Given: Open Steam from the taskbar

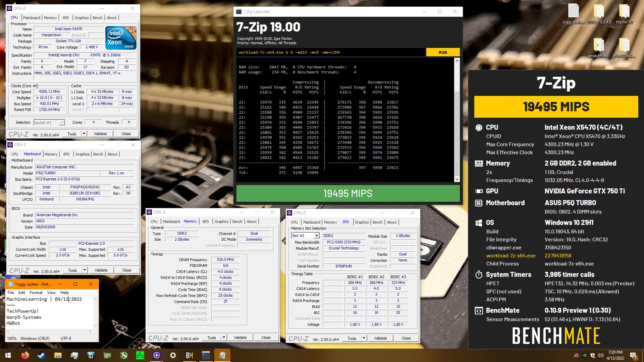Looking at the screenshot, I should pyautogui.click(x=41, y=355).
